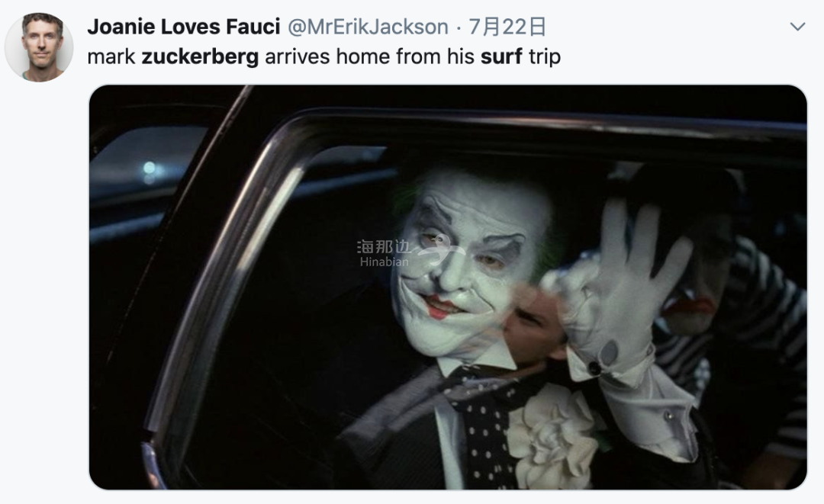
Task: Open the attached Joker limousine image
Action: [448, 287]
